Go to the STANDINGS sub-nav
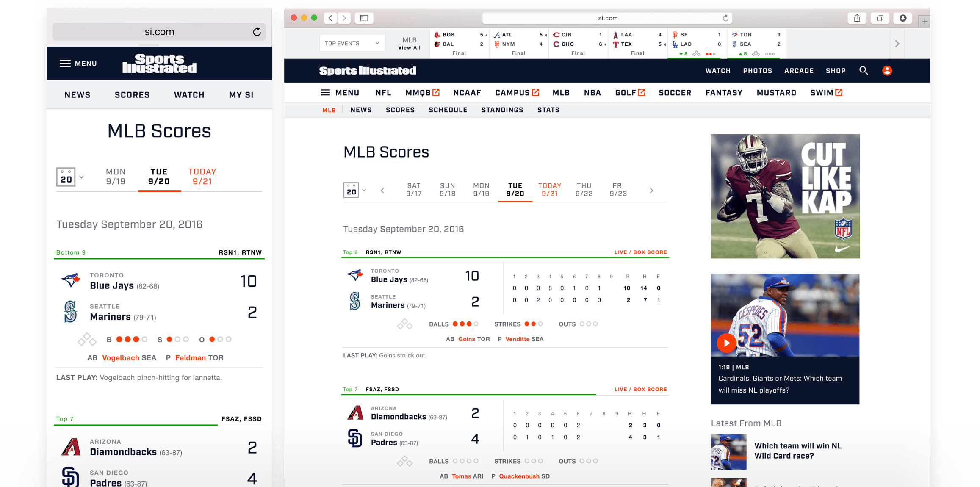Image resolution: width=980 pixels, height=487 pixels. pyautogui.click(x=502, y=110)
